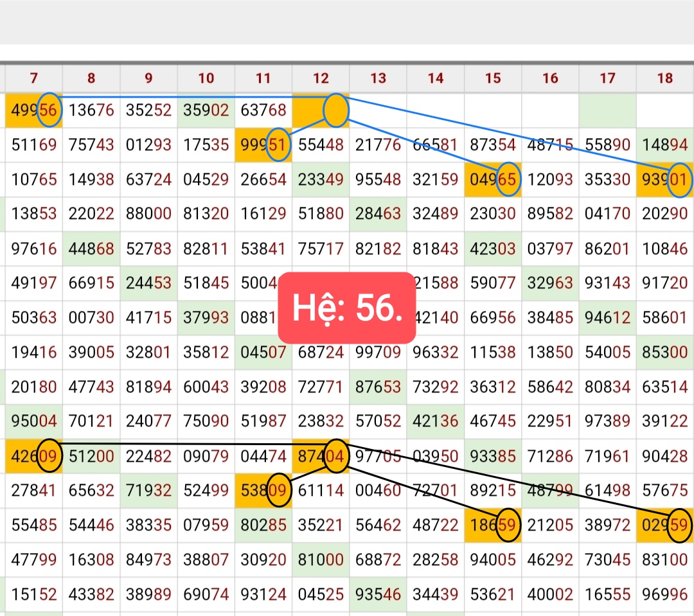Click cell 22022
Screen dimensions: 694x616
pyautogui.click(x=91, y=214)
